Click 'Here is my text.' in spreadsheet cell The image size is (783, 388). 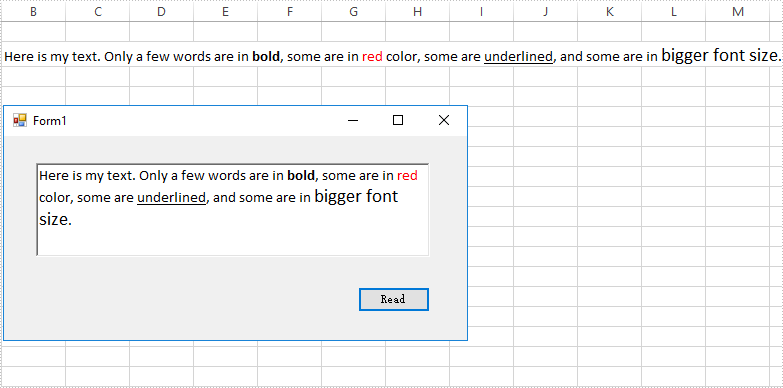click(x=52, y=56)
